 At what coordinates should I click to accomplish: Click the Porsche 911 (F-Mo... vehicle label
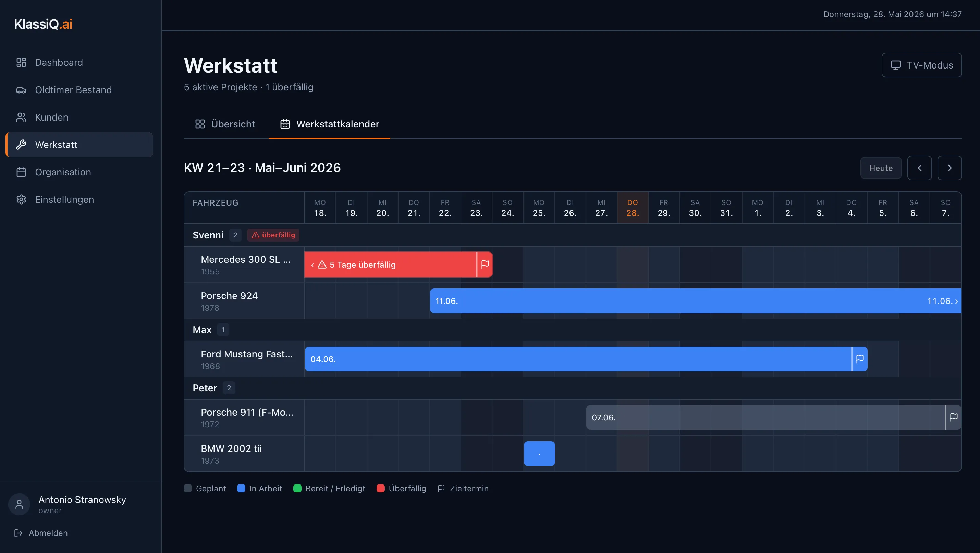point(247,412)
